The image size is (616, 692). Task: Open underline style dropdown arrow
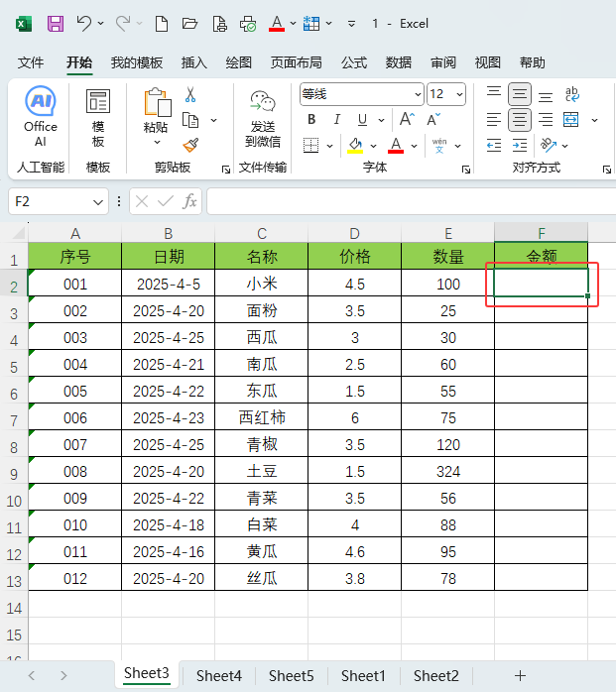tap(382, 120)
